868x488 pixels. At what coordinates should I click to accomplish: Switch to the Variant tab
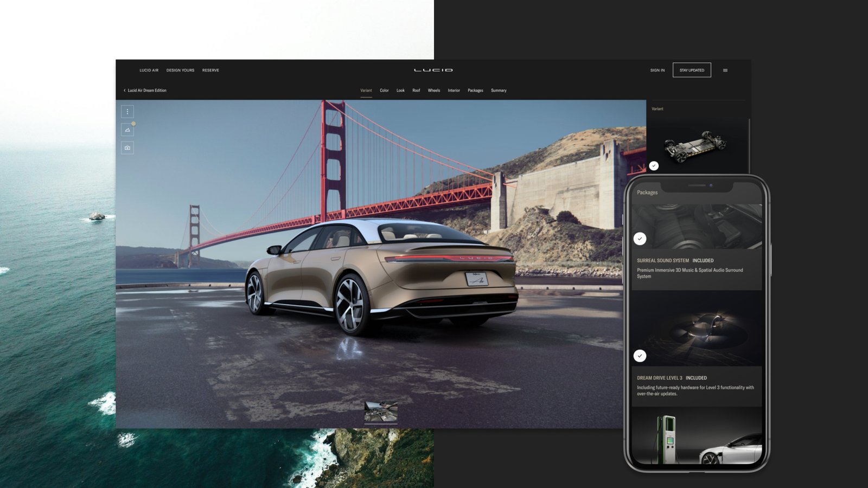click(x=366, y=91)
